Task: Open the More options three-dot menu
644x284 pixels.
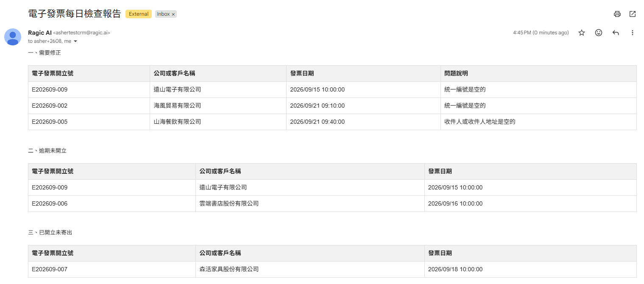Action: (632, 33)
